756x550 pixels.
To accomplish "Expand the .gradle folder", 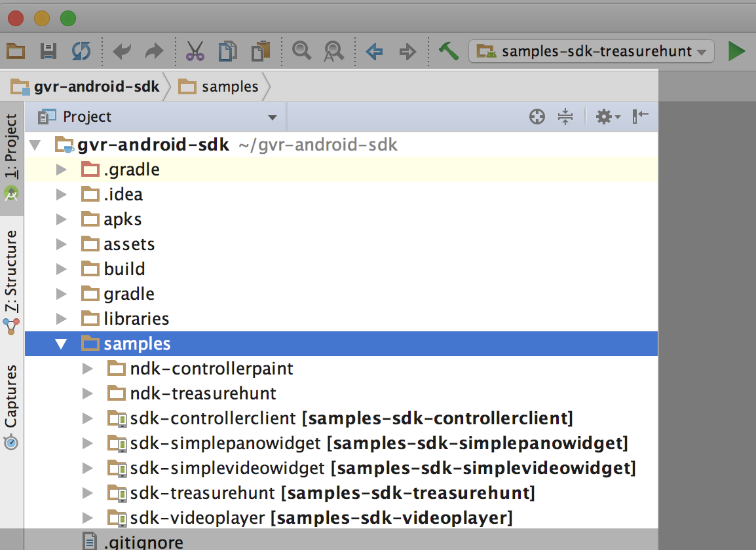I will 61,170.
